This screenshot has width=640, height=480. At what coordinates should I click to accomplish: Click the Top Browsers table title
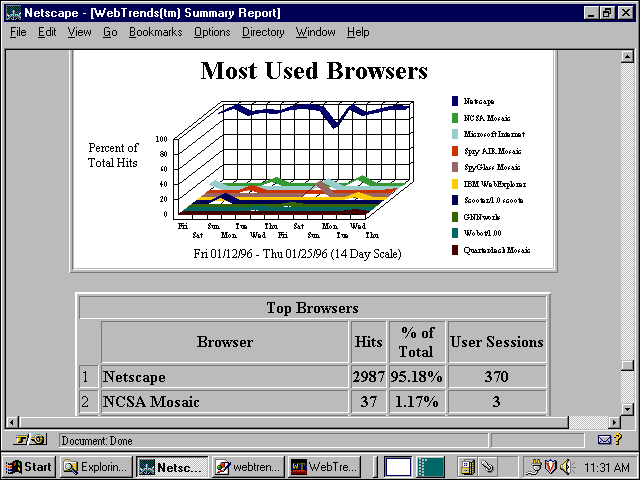(312, 308)
